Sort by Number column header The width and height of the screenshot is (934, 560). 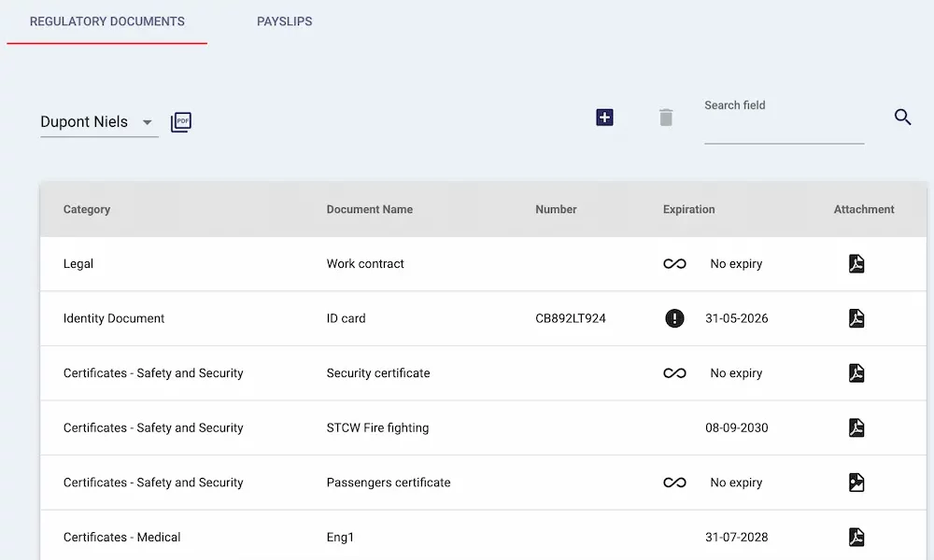point(556,209)
